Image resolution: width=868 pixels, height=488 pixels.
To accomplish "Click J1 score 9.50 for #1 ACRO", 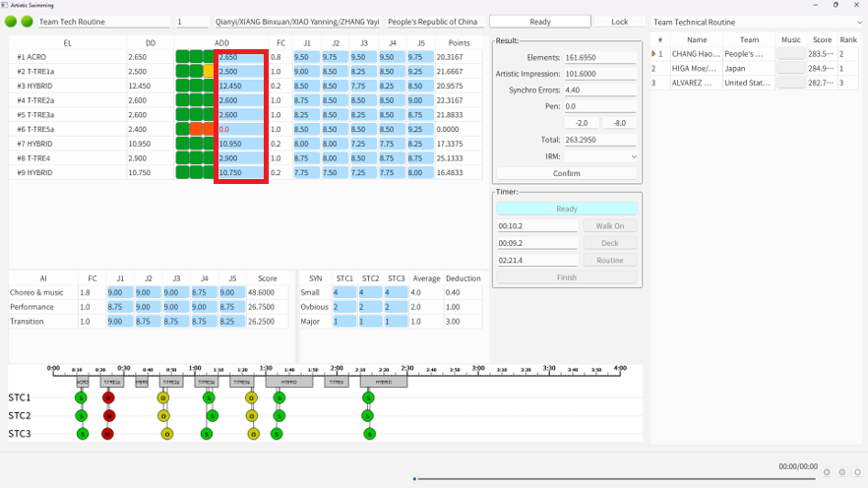I will pos(307,57).
